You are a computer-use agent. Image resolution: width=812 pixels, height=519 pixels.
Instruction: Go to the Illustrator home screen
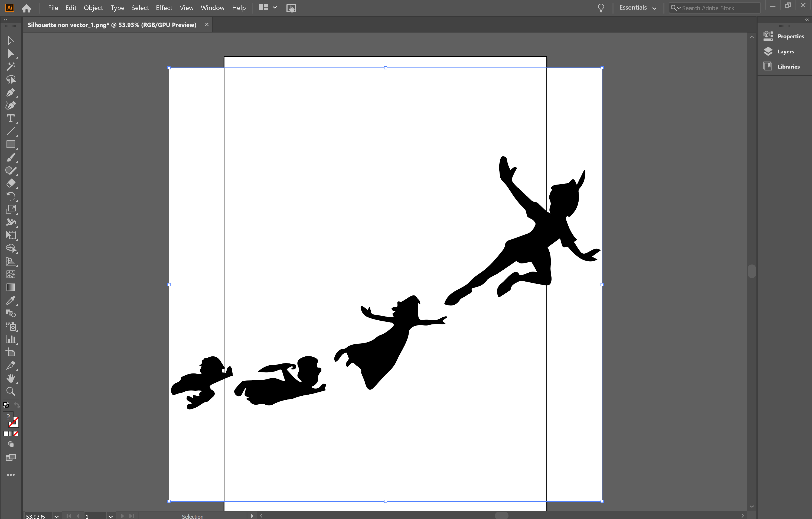click(26, 8)
